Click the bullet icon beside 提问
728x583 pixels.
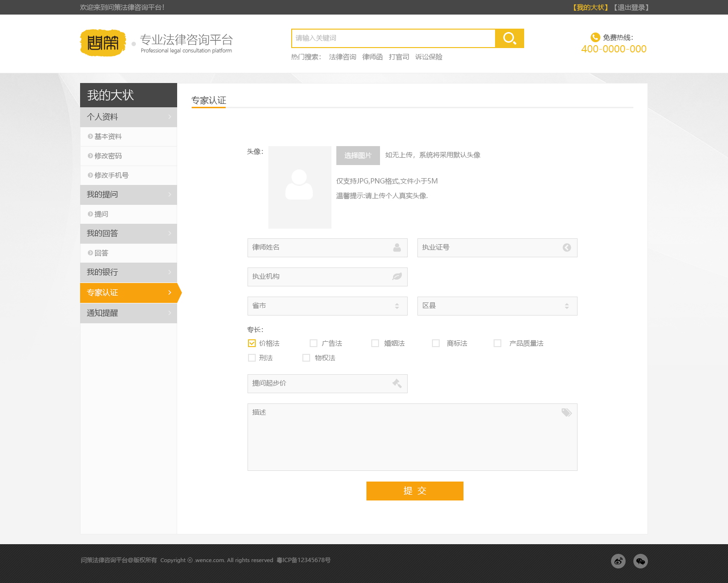pos(90,214)
